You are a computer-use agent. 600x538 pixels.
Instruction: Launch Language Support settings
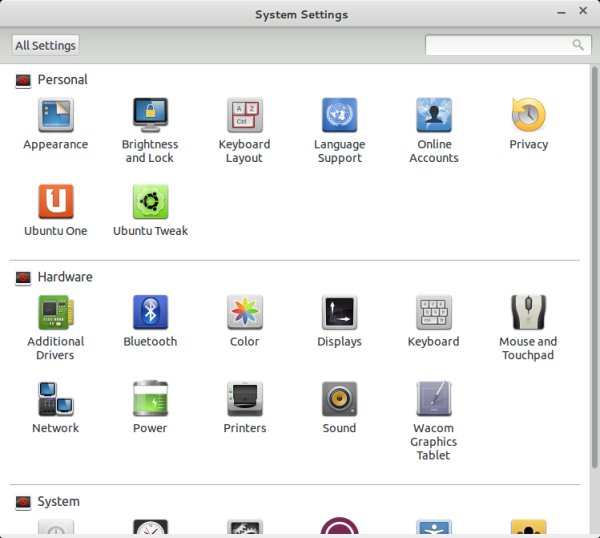(339, 115)
